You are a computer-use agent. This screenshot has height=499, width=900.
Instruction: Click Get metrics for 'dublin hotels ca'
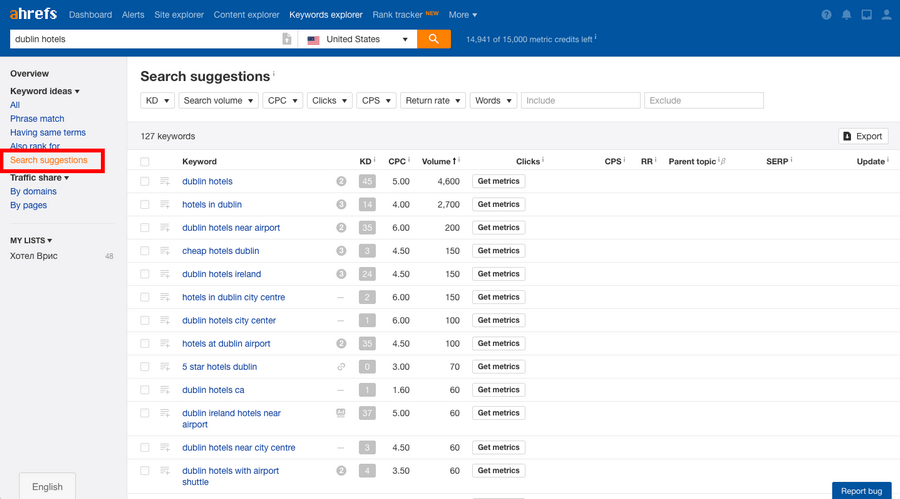coord(498,390)
